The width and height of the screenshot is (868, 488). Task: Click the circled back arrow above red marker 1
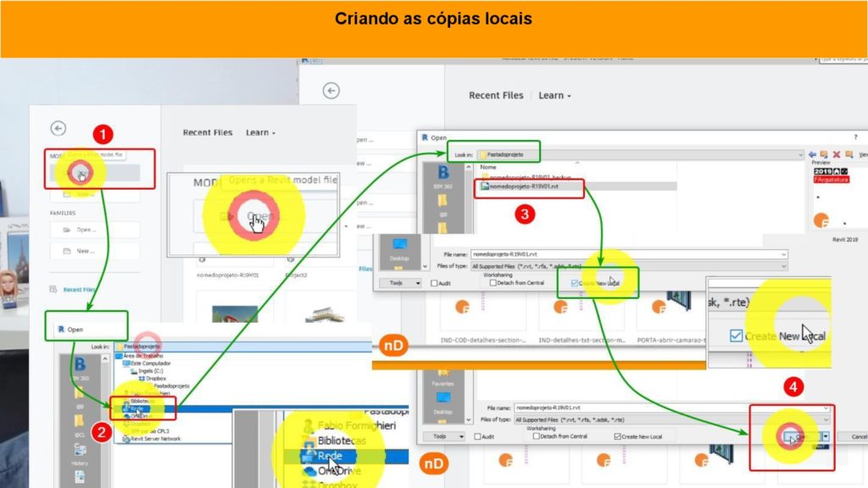(x=58, y=129)
